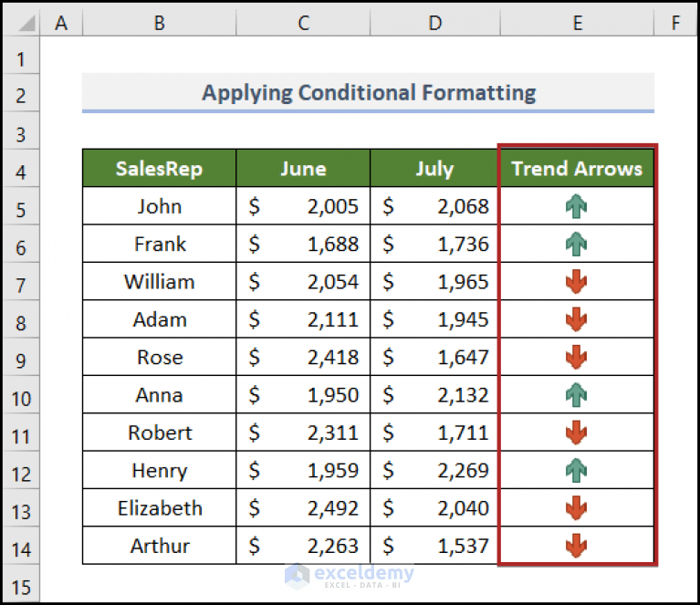Viewport: 700px width, 605px height.
Task: Click the green up arrow for Frank
Action: coord(576,244)
